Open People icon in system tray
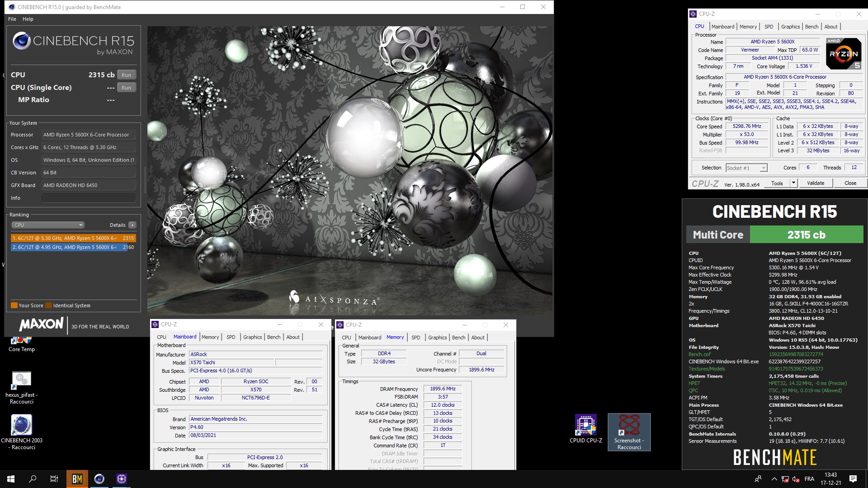This screenshot has width=868, height=488. click(x=758, y=479)
